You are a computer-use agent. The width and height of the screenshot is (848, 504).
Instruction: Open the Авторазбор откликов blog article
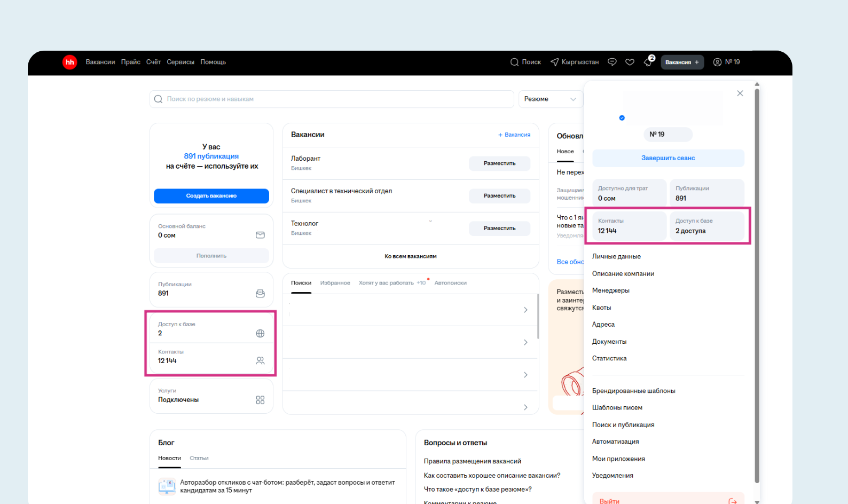coord(287,486)
